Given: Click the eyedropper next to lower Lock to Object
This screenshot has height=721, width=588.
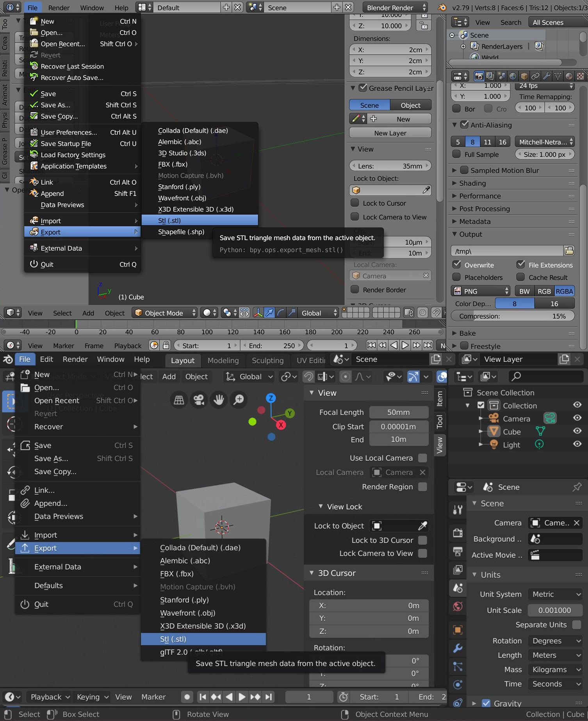Looking at the screenshot, I should [x=422, y=526].
